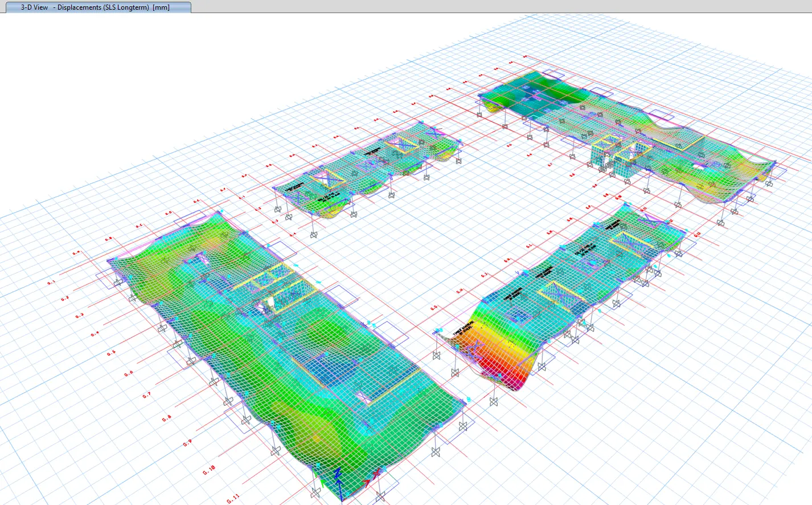Click the G.9 grid line label
This screenshot has width=812, height=505.
point(187,443)
